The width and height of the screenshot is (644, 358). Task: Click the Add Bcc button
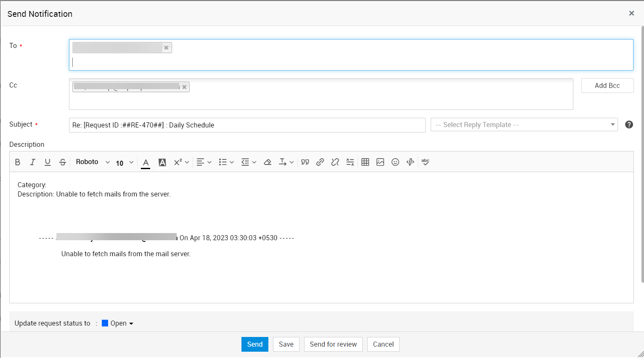coord(607,86)
